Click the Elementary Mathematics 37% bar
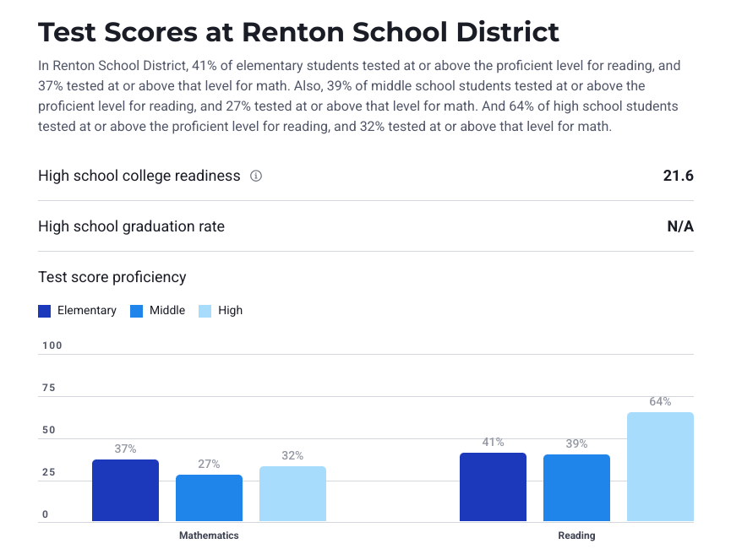 125,491
